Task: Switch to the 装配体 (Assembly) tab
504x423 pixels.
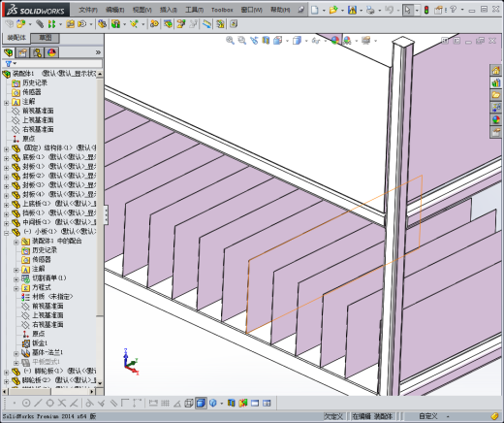Action: point(16,38)
